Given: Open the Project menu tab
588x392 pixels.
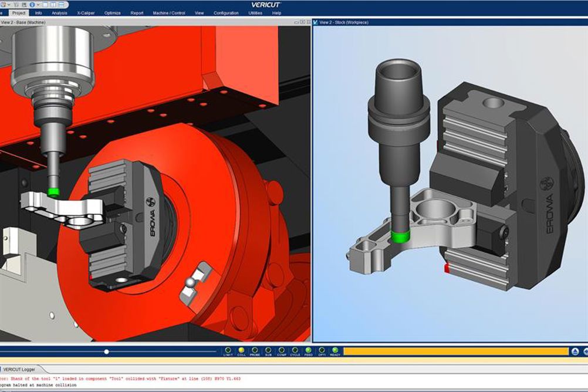Looking at the screenshot, I should (19, 13).
